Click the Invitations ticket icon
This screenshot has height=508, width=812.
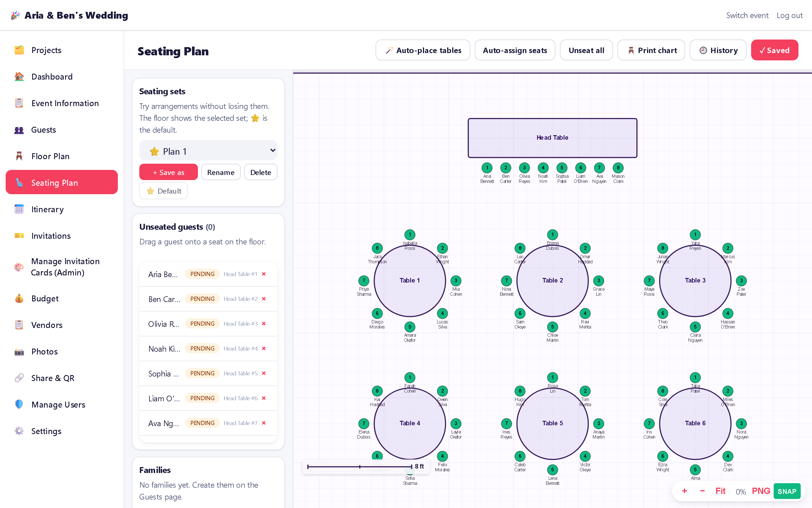tap(19, 236)
